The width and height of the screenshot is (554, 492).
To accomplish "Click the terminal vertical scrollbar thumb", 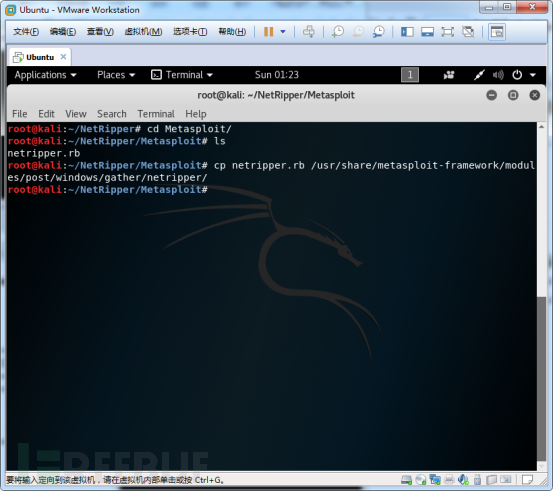I will click(x=541, y=379).
